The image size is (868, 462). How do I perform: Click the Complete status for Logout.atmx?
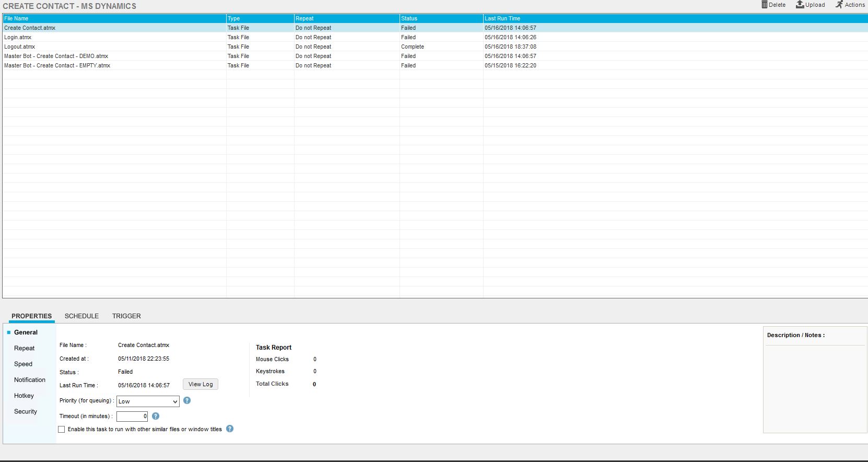[413, 47]
